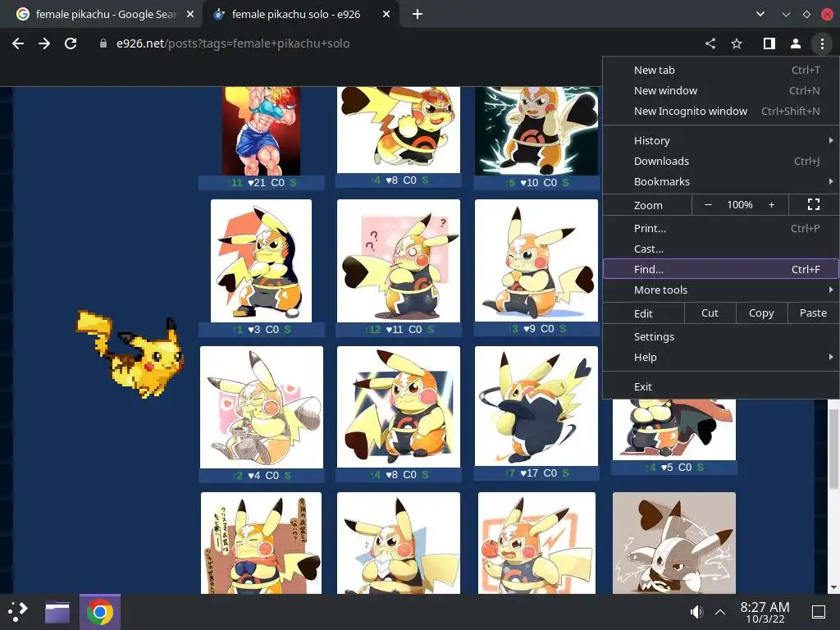This screenshot has height=630, width=840.
Task: Expand the History submenu
Action: tap(721, 140)
